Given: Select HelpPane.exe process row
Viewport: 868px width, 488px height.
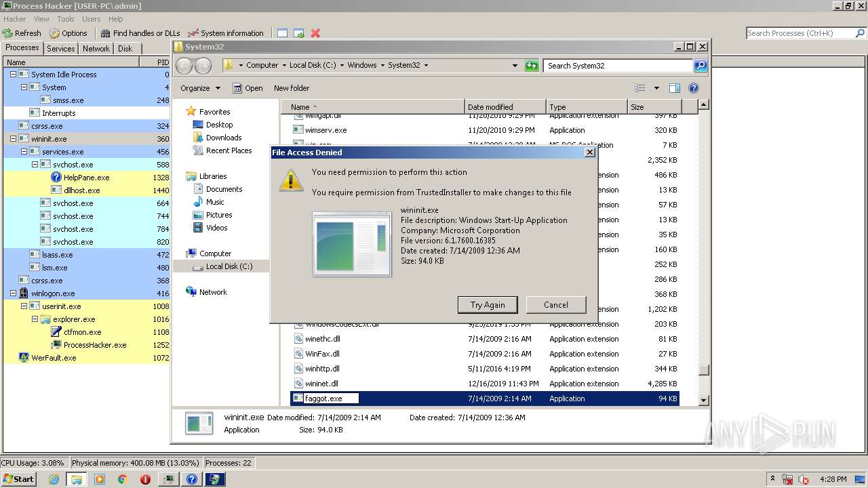Looking at the screenshot, I should click(86, 178).
